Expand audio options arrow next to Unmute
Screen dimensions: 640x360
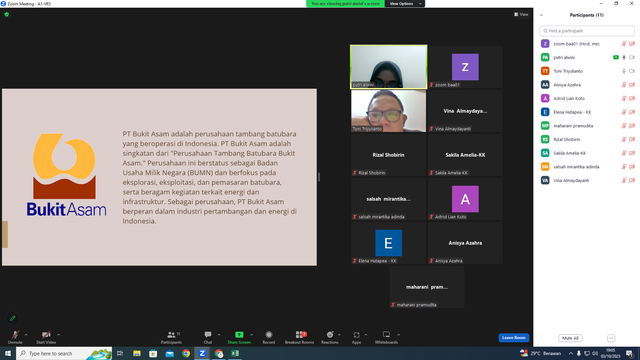point(26,335)
